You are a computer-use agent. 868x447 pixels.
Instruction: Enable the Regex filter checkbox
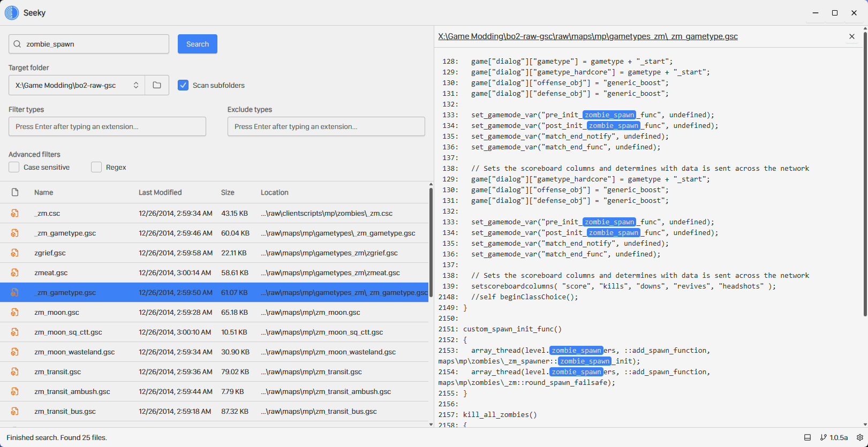96,167
